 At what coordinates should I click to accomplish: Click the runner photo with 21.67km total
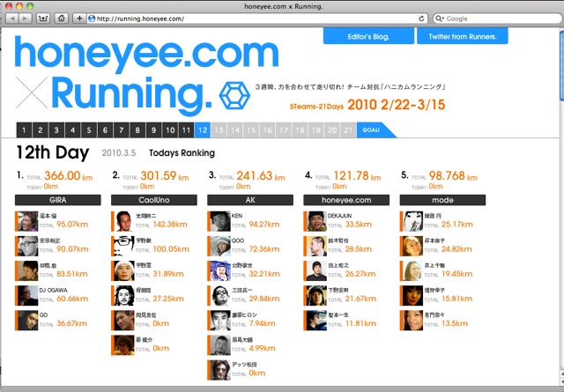tap(316, 296)
